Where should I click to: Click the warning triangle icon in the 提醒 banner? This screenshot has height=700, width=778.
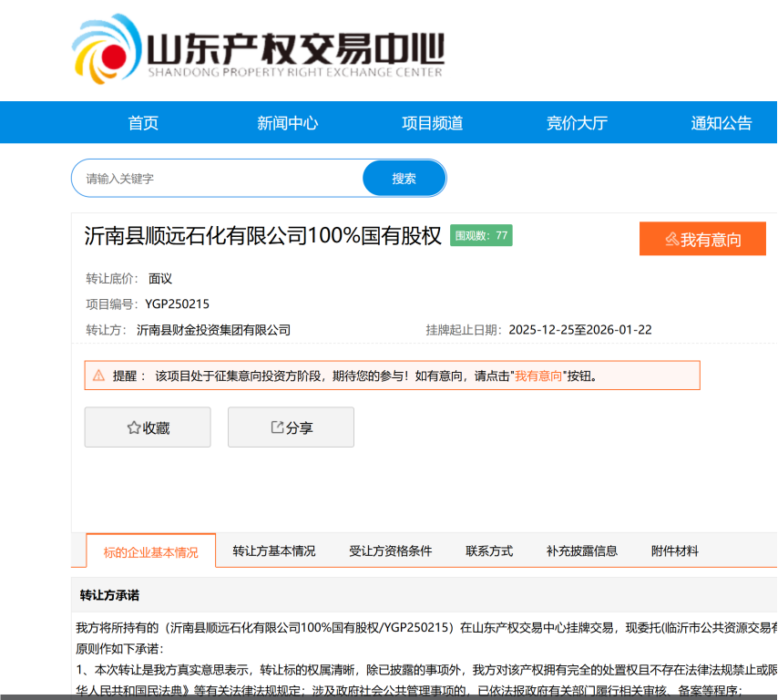pyautogui.click(x=97, y=374)
